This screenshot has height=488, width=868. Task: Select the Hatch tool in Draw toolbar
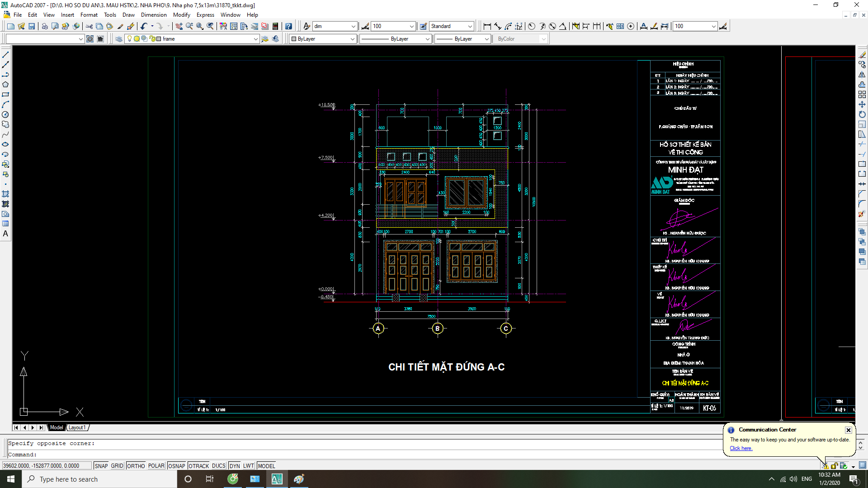(x=5, y=194)
